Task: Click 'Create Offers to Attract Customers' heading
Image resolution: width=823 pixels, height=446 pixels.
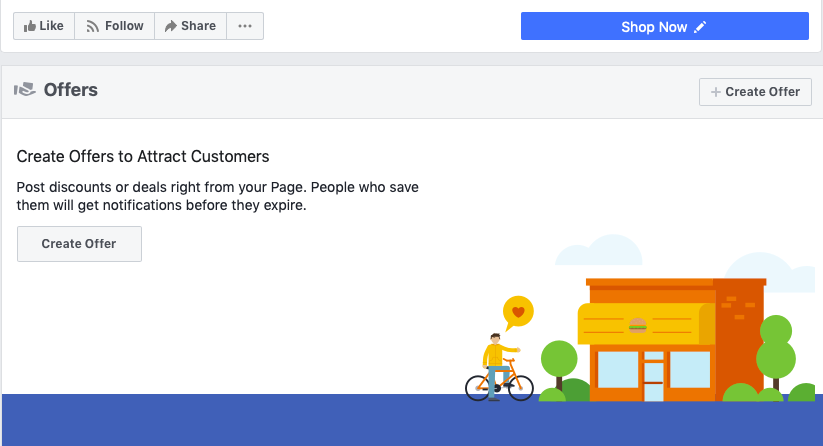Action: click(143, 157)
